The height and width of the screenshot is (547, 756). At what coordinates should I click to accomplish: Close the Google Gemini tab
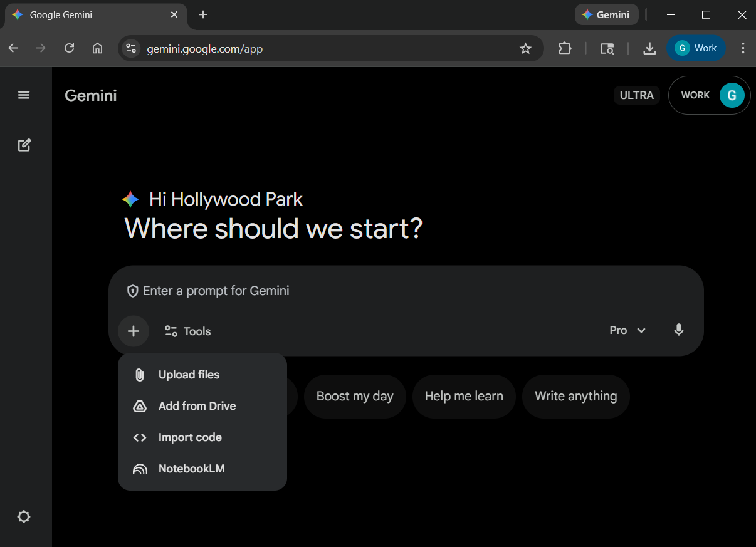coord(174,14)
